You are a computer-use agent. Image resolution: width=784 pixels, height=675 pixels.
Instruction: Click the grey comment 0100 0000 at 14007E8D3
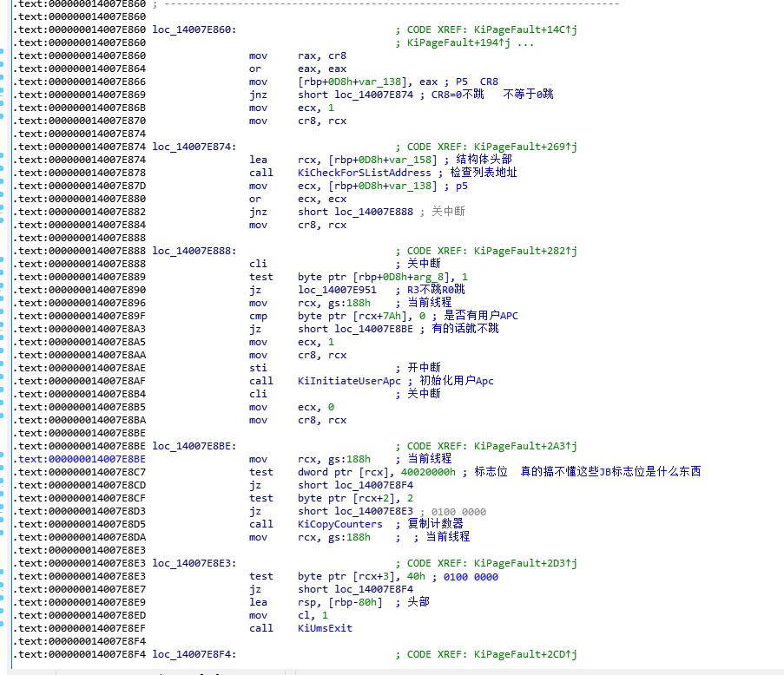tap(458, 512)
